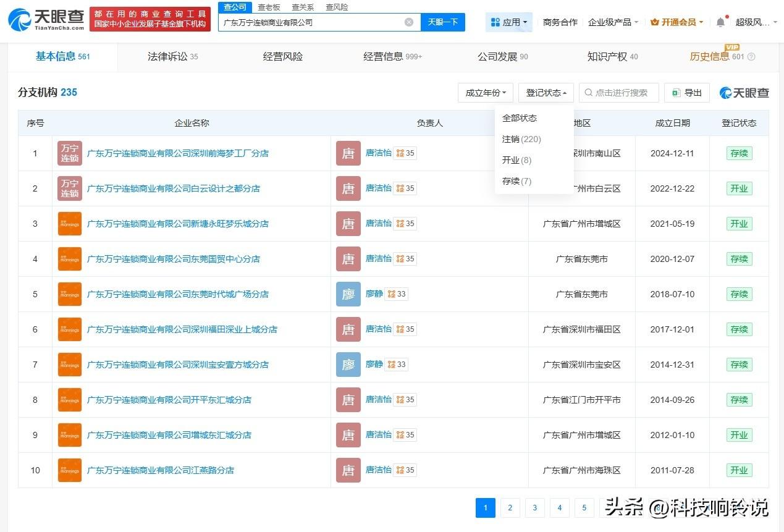Switch to 经营风险 tab
The image size is (784, 532).
[283, 57]
